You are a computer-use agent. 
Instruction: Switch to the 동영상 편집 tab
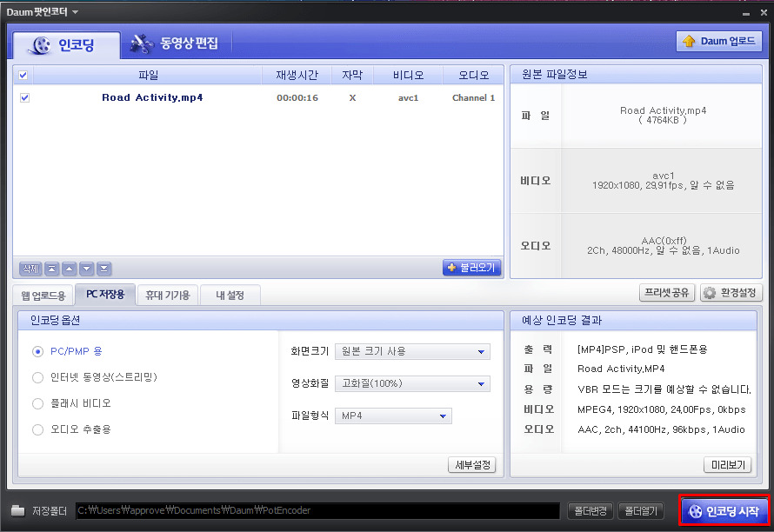point(175,43)
